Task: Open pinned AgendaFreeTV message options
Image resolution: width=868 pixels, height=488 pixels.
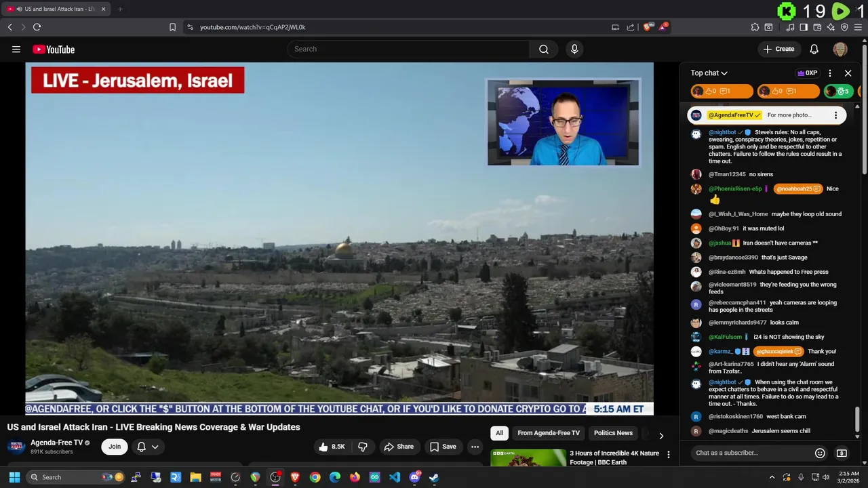Action: pyautogui.click(x=835, y=115)
